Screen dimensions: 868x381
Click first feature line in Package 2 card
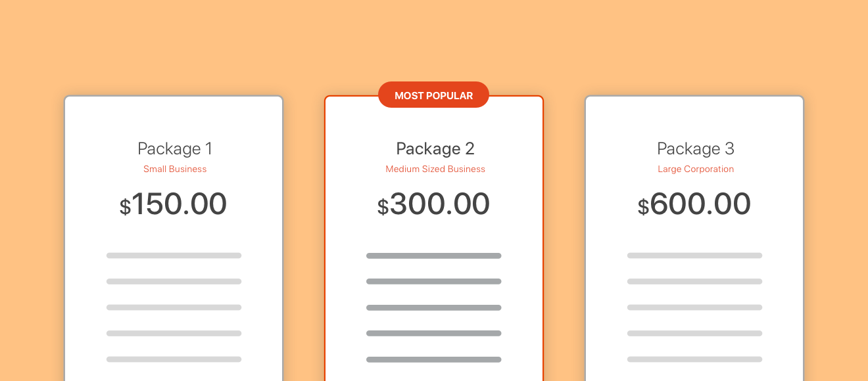[434, 256]
